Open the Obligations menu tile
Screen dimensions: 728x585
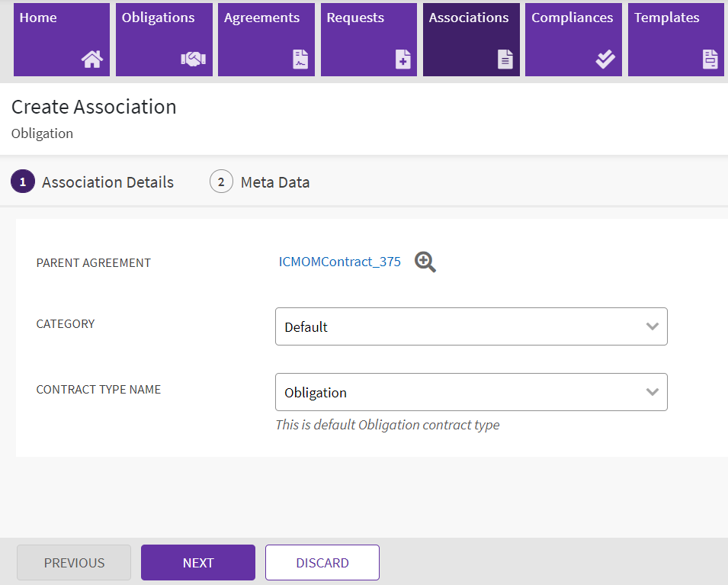click(x=164, y=40)
